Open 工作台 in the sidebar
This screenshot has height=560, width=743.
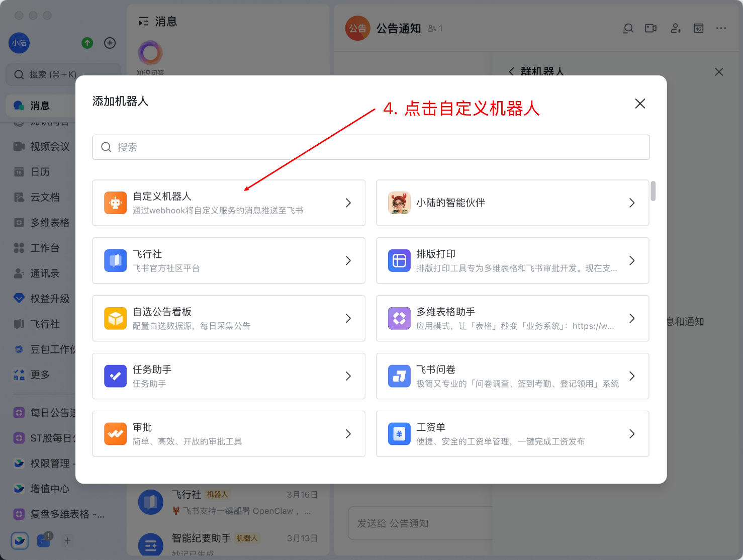(x=37, y=248)
